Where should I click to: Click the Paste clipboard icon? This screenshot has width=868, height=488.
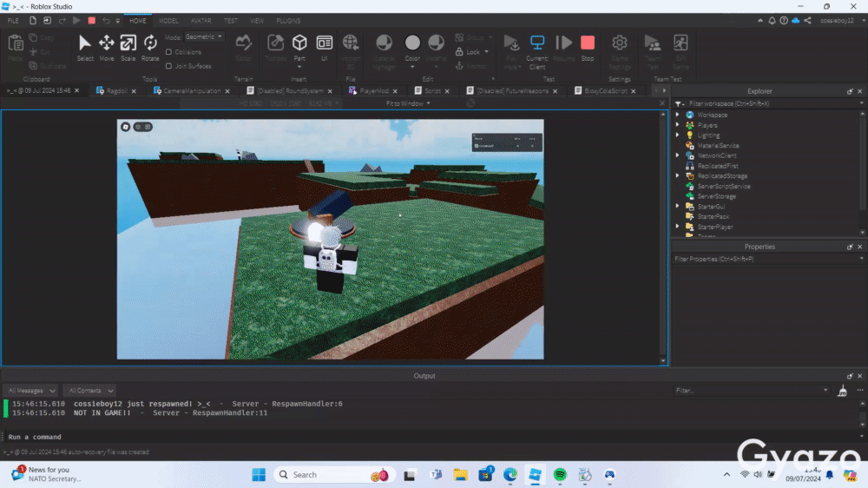pyautogui.click(x=16, y=43)
